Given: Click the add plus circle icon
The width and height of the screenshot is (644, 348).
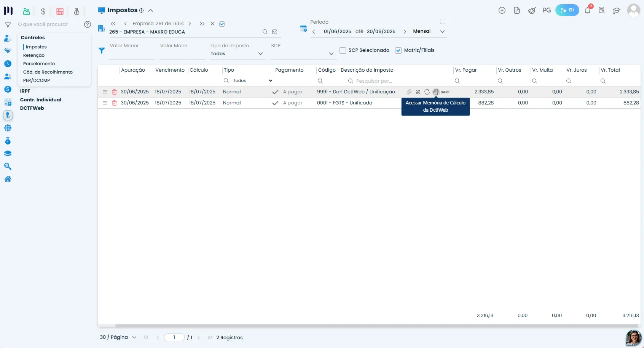Looking at the screenshot, I should pyautogui.click(x=502, y=10).
